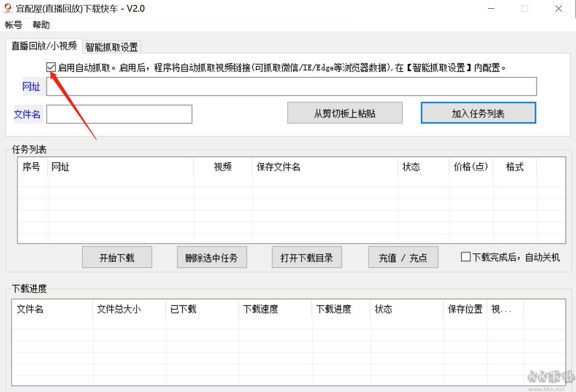This screenshot has height=392, width=576.
Task: Click 删除选中任务 to remove selected tasks
Action: 211,257
